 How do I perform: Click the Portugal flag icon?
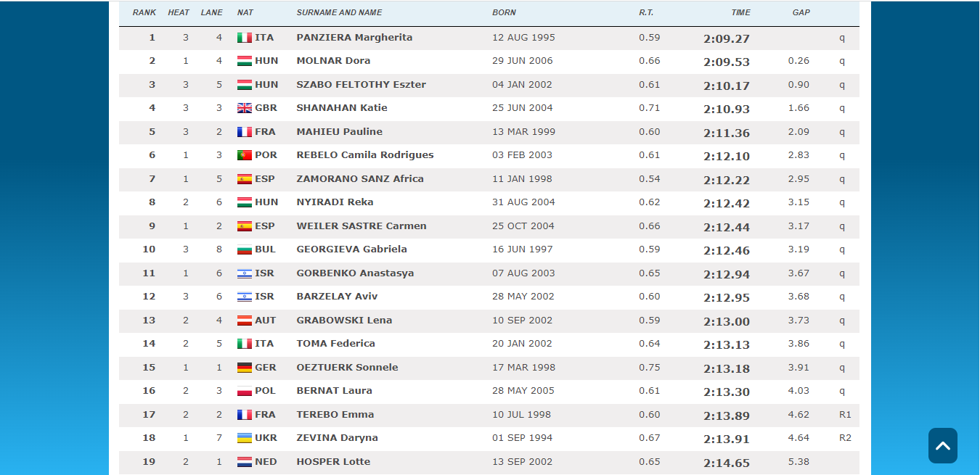pyautogui.click(x=245, y=155)
